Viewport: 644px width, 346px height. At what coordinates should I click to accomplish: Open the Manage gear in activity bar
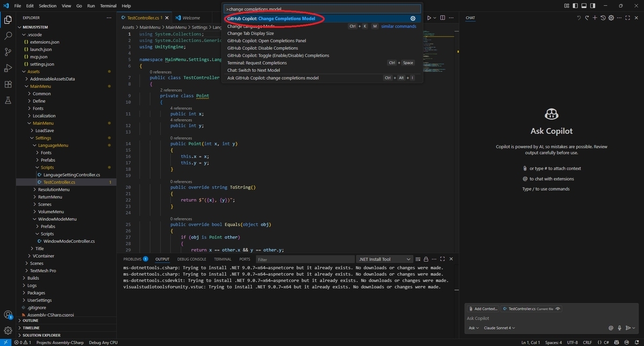click(x=8, y=330)
